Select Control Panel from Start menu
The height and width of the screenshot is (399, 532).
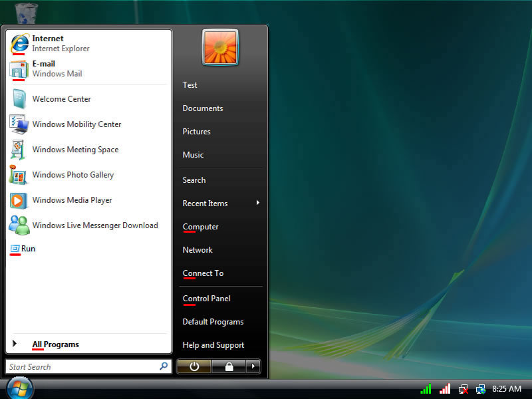(206, 299)
